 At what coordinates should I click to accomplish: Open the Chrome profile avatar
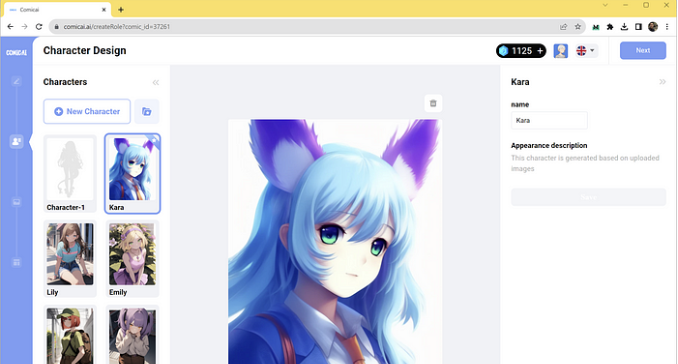[653, 27]
